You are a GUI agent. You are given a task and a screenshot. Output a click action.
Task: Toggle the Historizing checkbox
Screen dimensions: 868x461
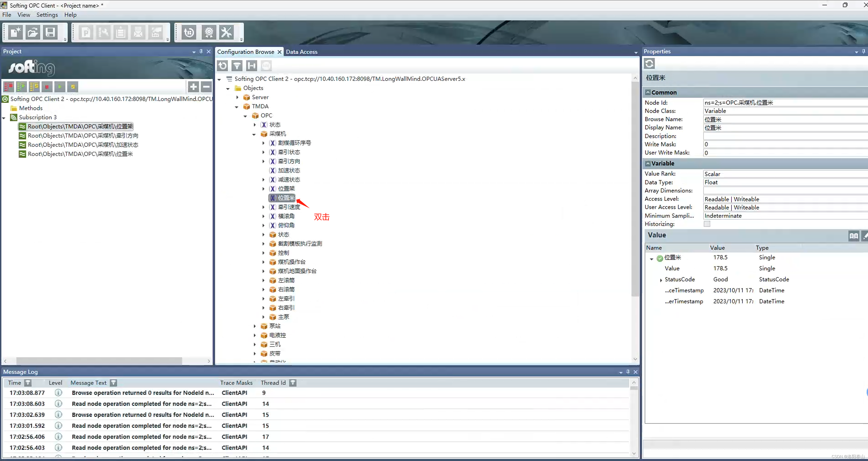707,224
